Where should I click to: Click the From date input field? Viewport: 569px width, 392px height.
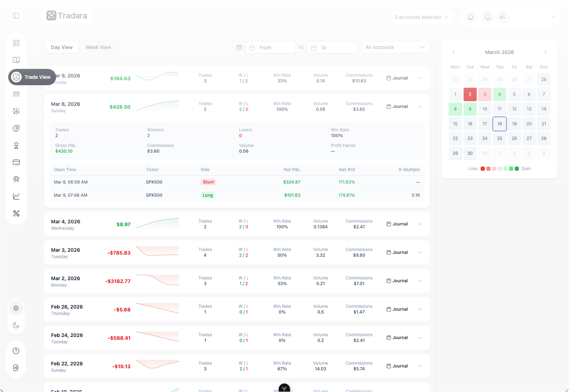[270, 48]
